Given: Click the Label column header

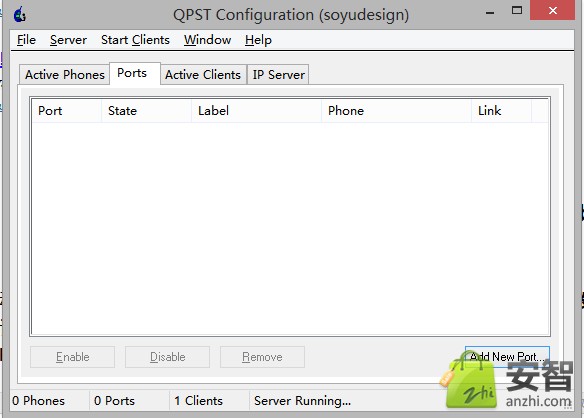Looking at the screenshot, I should click(x=256, y=111).
